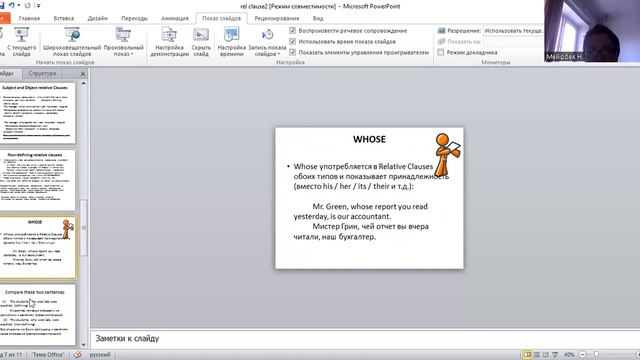Open the Главная ribbon tab
Viewport: 640px width, 360px height.
click(x=29, y=18)
